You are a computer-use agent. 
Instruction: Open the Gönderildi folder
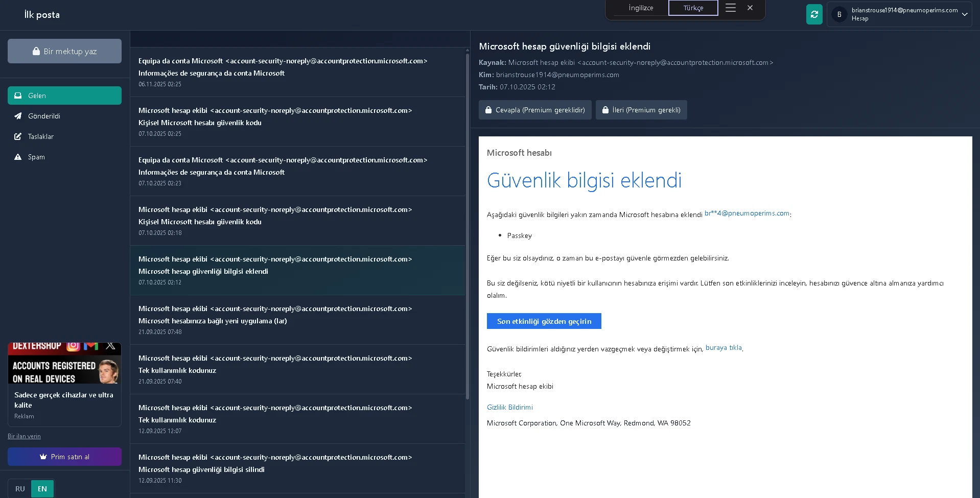pos(64,116)
